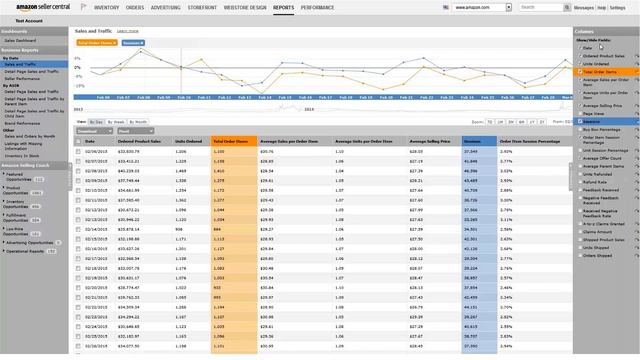Click the search input field
This screenshot has width=640, height=360.
(541, 7)
